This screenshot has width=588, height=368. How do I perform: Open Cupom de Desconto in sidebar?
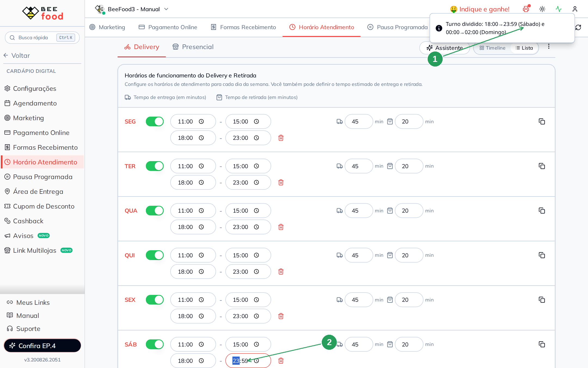(42, 206)
